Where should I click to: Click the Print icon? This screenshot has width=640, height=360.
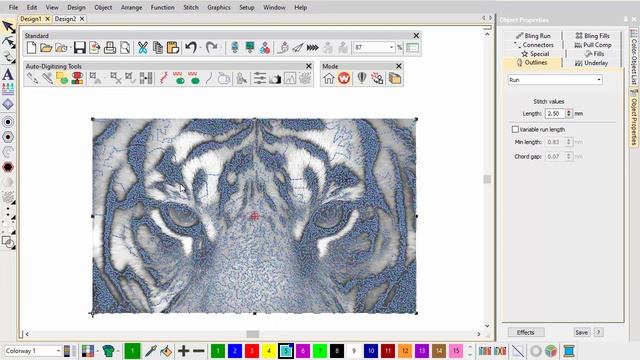(x=110, y=48)
